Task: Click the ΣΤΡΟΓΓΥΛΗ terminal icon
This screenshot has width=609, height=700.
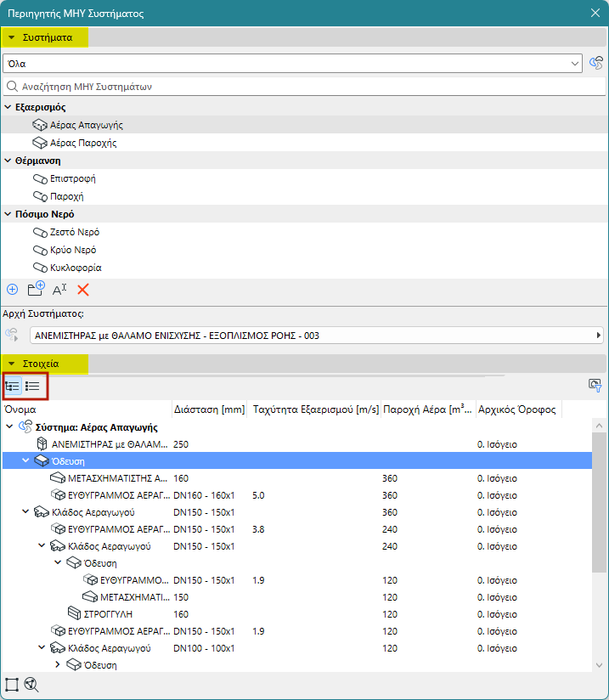Action: [x=74, y=613]
